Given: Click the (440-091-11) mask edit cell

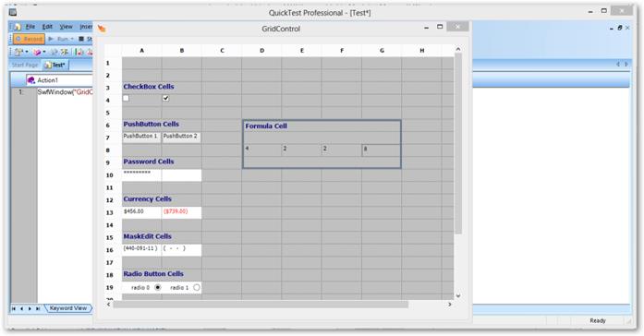Looking at the screenshot, I should [141, 249].
